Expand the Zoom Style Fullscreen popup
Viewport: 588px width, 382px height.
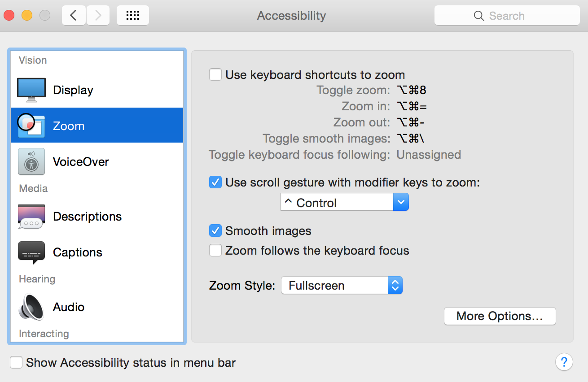342,285
